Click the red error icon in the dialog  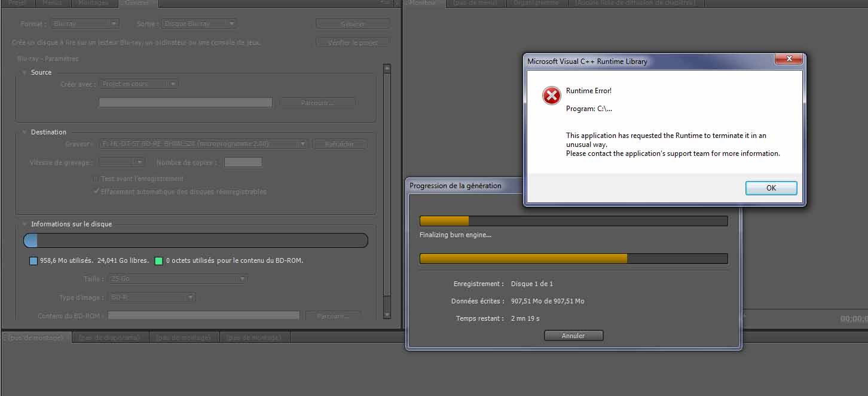551,96
